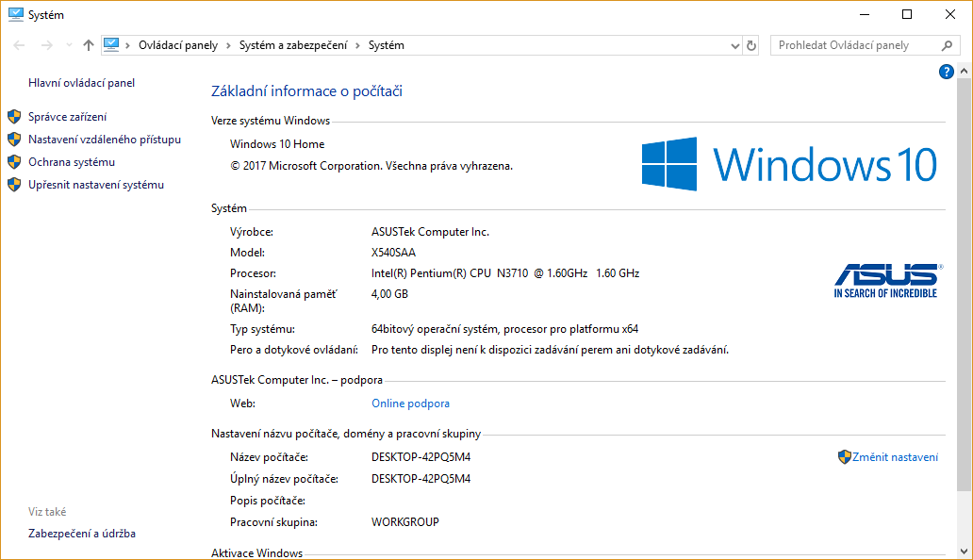Click the shield icon beside Změnit nastavení
This screenshot has height=560, width=973.
click(844, 457)
